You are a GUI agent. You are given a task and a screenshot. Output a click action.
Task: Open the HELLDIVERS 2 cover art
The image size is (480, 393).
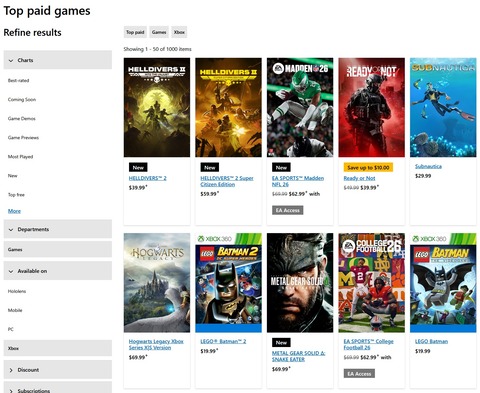tap(157, 107)
